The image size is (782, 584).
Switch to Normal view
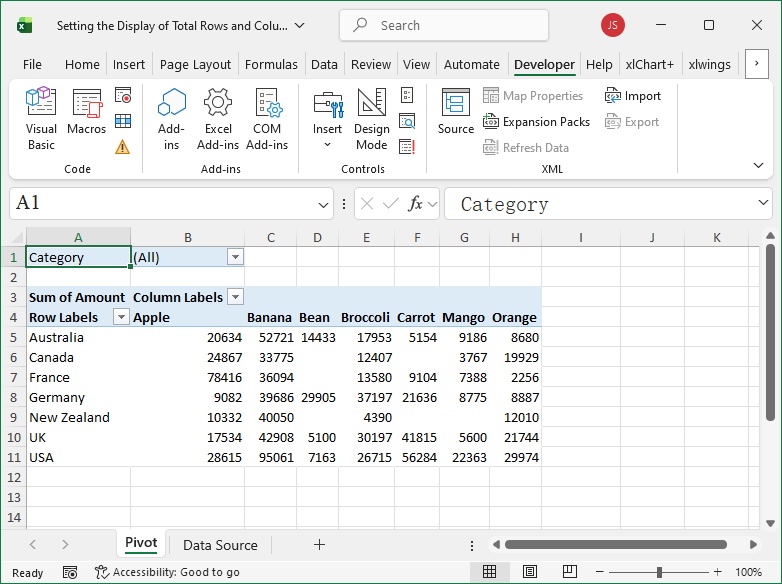click(490, 572)
